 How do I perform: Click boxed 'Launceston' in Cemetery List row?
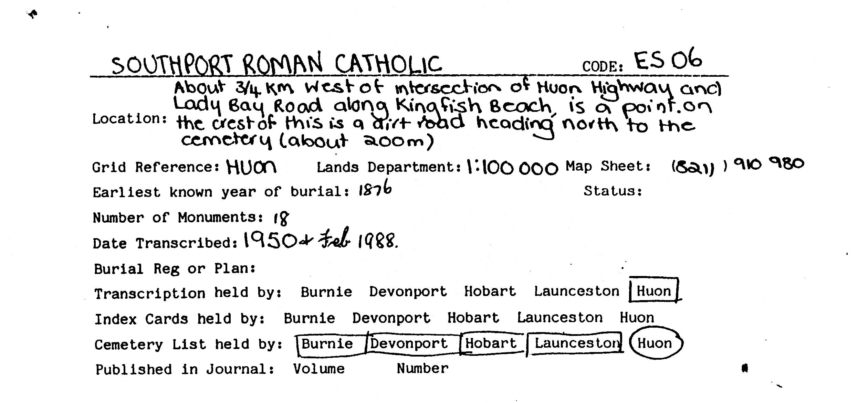click(575, 343)
